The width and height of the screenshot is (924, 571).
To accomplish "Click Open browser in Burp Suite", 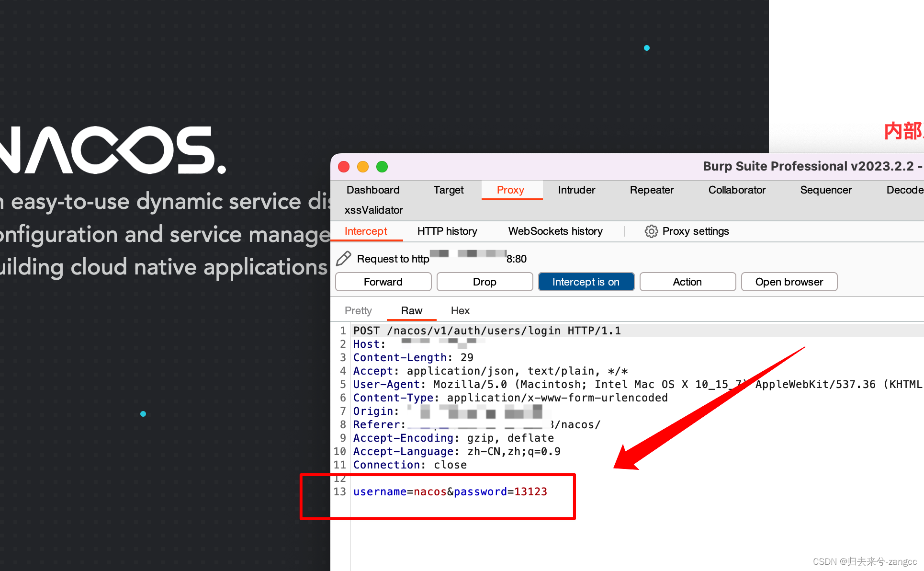I will 789,282.
